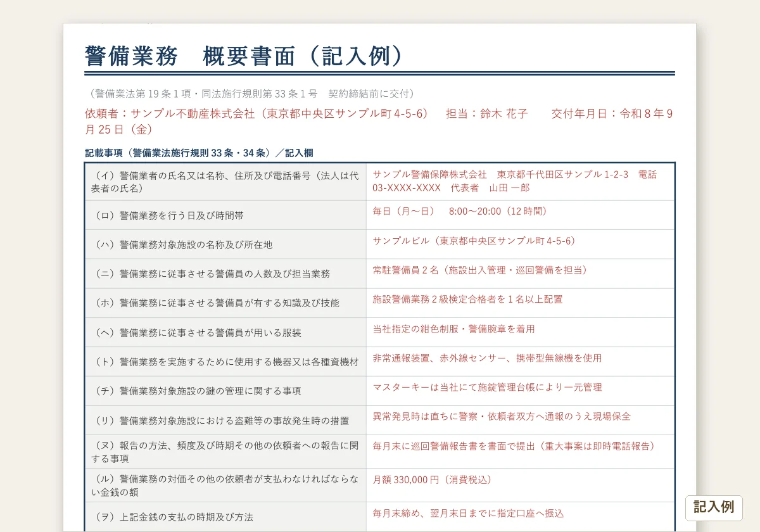Click row label （ル）警備業務の対価
This screenshot has width=760, height=532.
click(225, 485)
